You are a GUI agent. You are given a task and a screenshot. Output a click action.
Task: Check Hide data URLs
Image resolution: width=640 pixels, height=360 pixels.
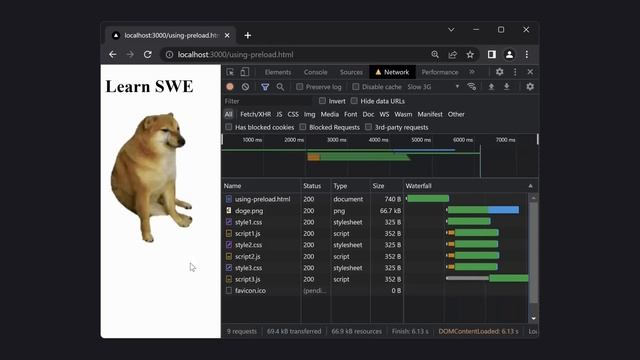pyautogui.click(x=354, y=100)
